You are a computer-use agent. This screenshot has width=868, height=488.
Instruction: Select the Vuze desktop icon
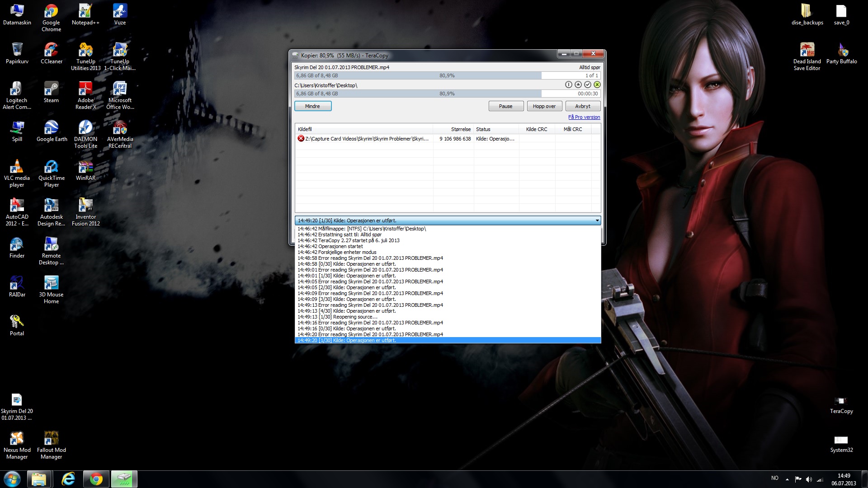coord(120,15)
